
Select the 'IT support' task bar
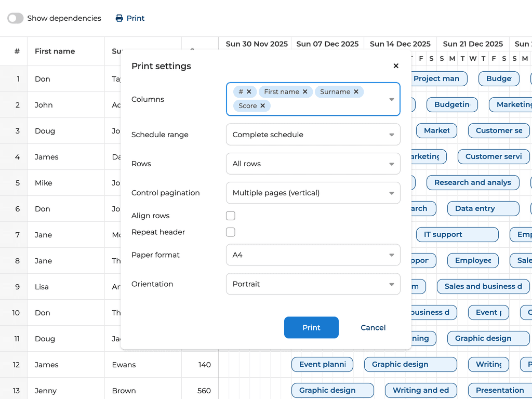pyautogui.click(x=457, y=234)
